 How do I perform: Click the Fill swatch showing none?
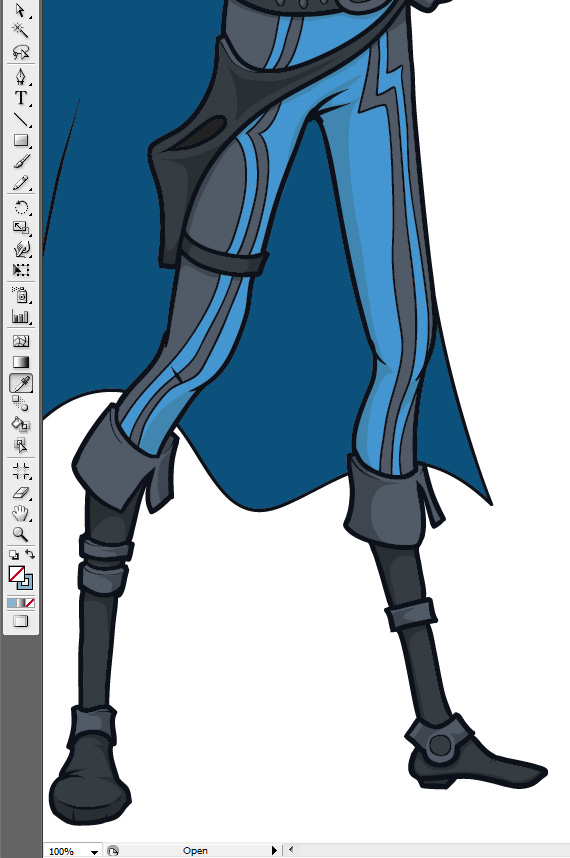(x=16, y=573)
